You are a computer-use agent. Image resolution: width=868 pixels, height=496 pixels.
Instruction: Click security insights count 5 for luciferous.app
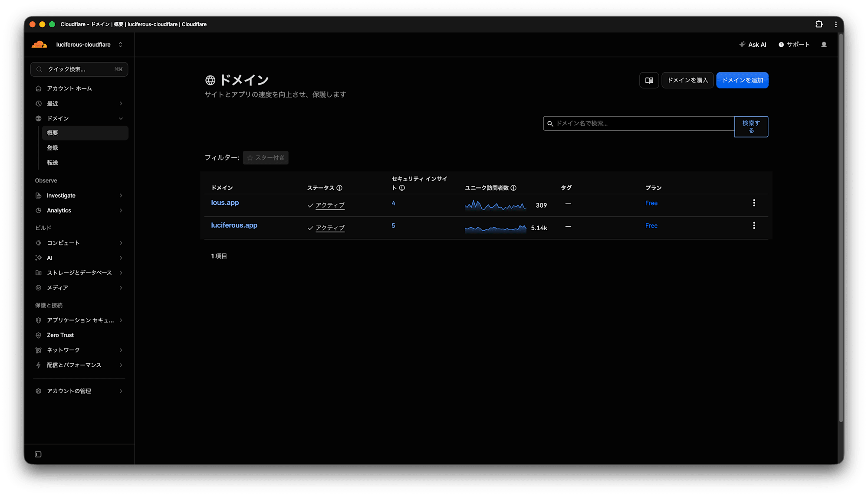tap(393, 225)
